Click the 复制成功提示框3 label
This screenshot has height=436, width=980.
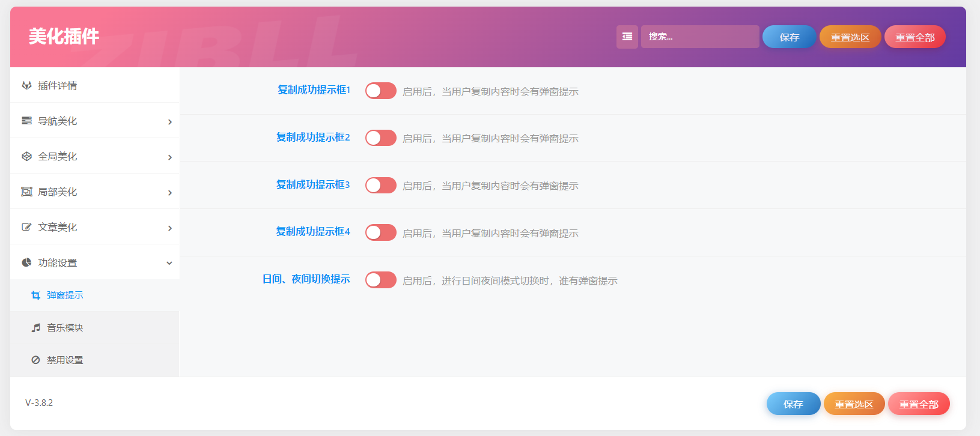click(313, 184)
